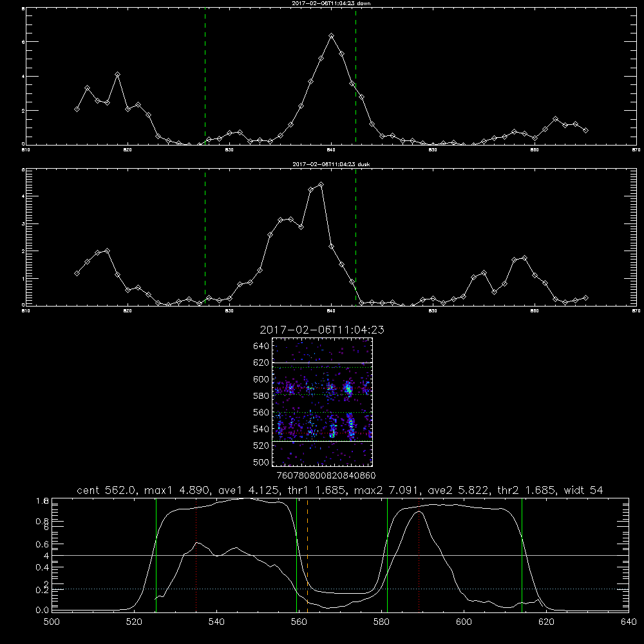Click the '2017-02-06T11:04:23 dawn' plot title
The image size is (644, 644).
coord(331,3)
